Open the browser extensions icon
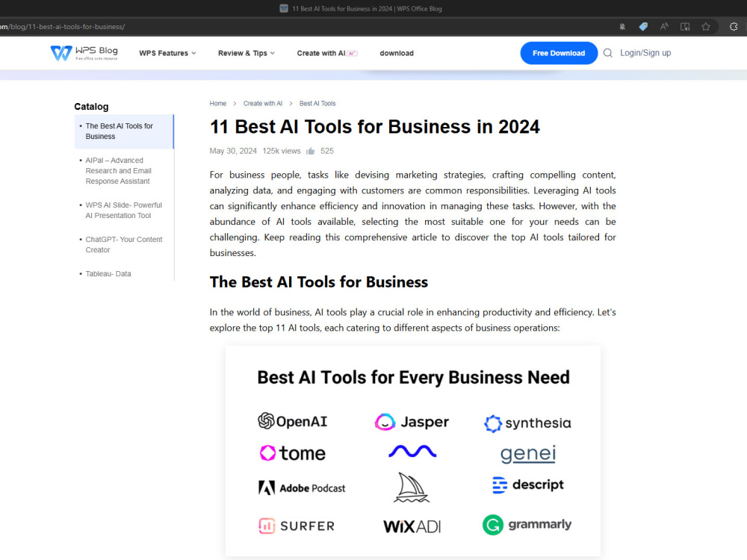This screenshot has width=747, height=560. [734, 27]
